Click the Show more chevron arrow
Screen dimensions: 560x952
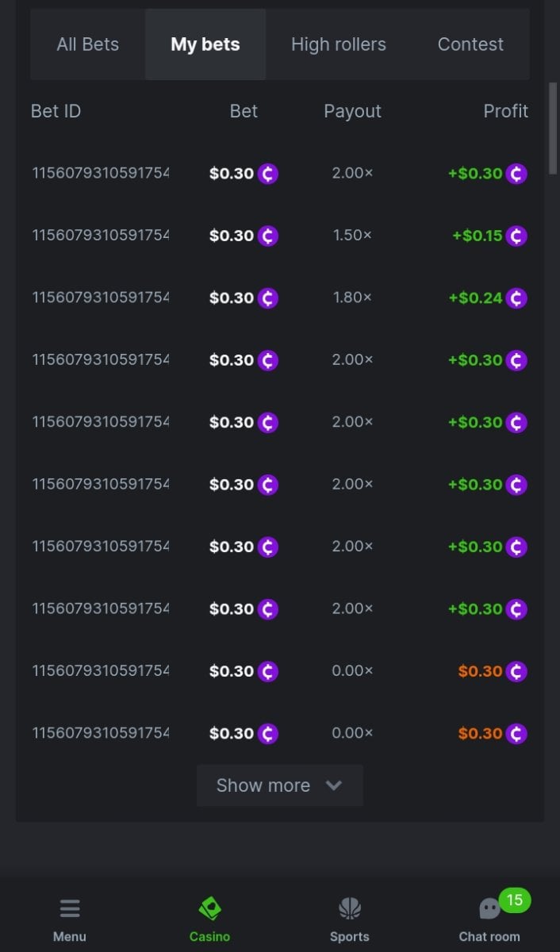[334, 785]
